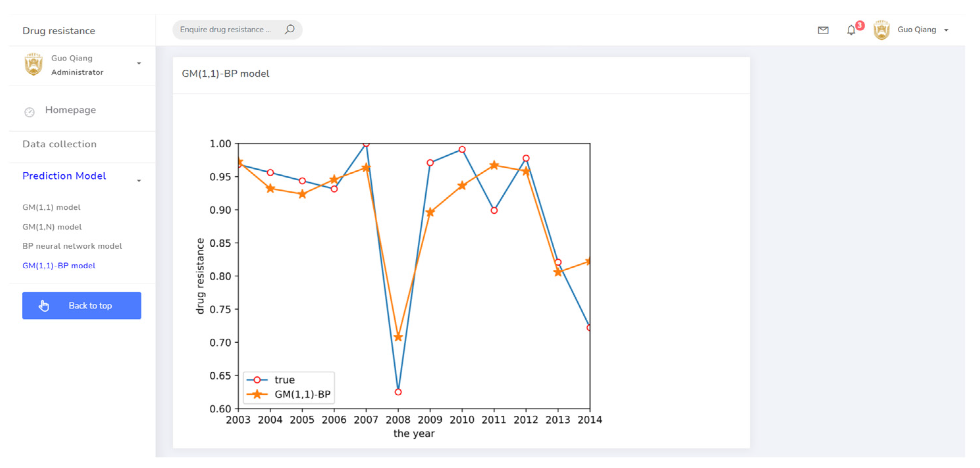Collapse the Prediction Model submenu arrow

pyautogui.click(x=139, y=181)
